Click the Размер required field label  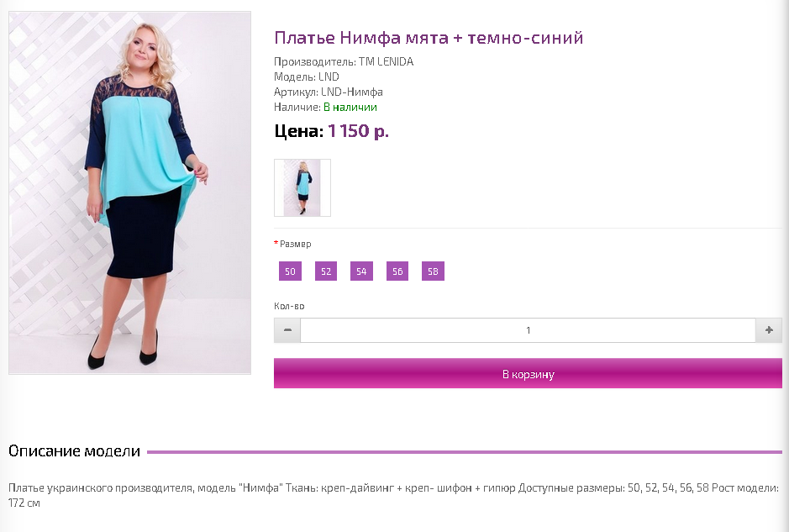pos(293,244)
